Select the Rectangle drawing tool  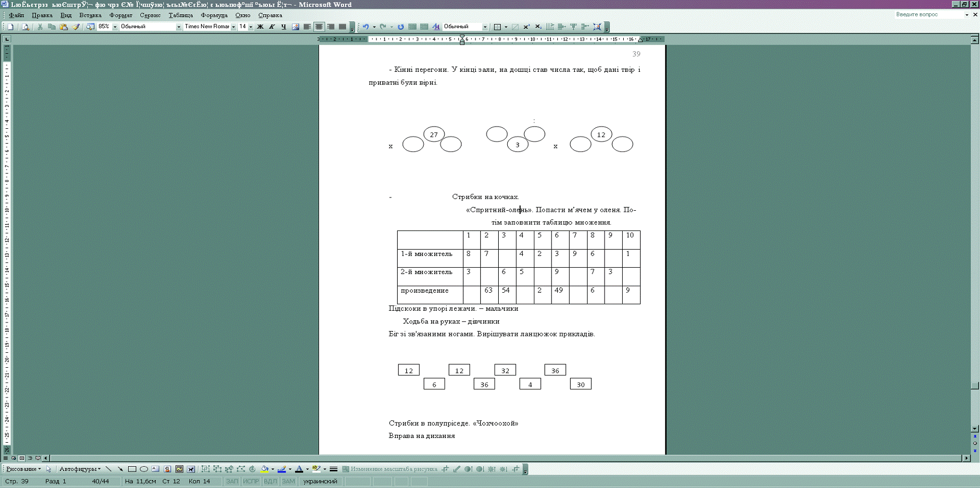click(x=132, y=469)
